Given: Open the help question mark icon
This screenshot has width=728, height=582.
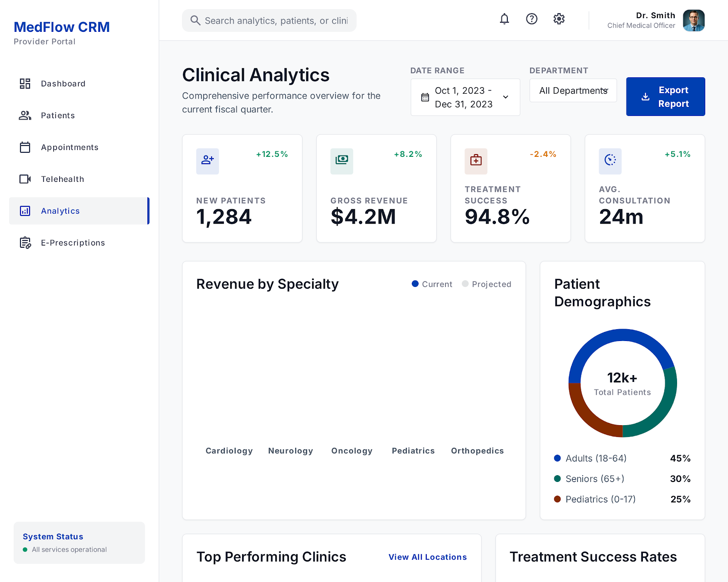Looking at the screenshot, I should coord(531,19).
